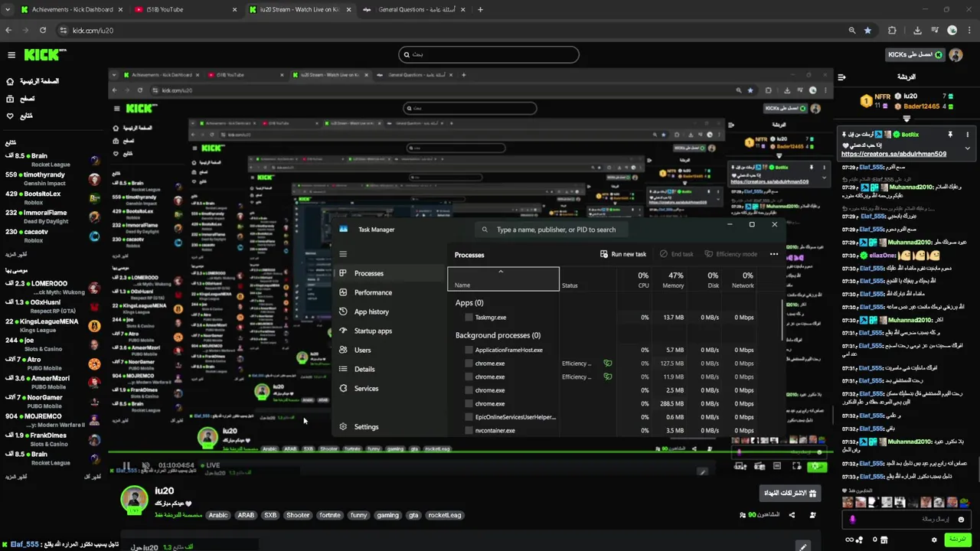
Task: Reload the page with the browser refresh icon
Action: tap(43, 31)
